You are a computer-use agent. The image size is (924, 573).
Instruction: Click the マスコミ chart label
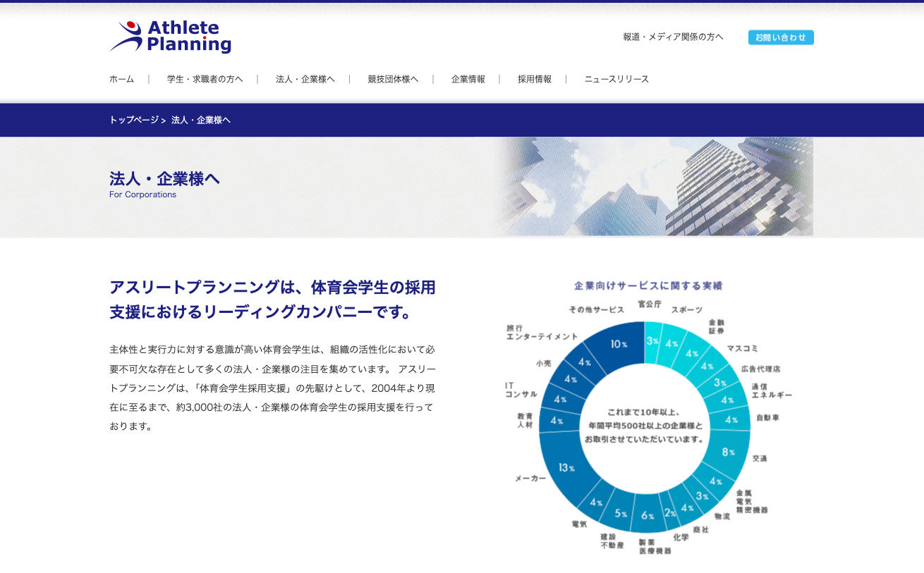tap(742, 349)
